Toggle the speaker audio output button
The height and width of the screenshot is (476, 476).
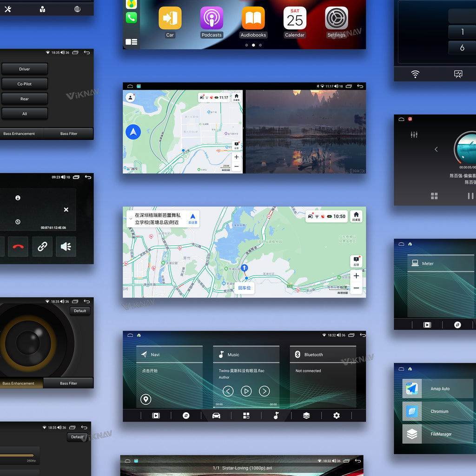tap(66, 246)
